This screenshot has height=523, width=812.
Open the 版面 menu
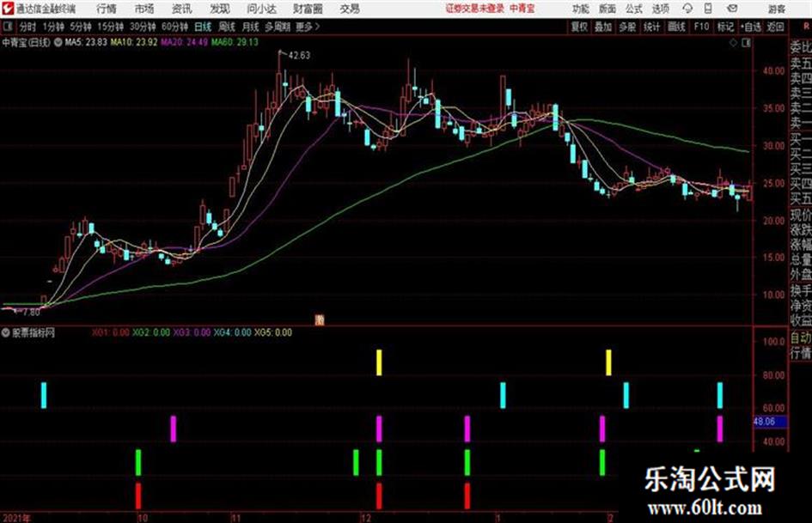(607, 9)
